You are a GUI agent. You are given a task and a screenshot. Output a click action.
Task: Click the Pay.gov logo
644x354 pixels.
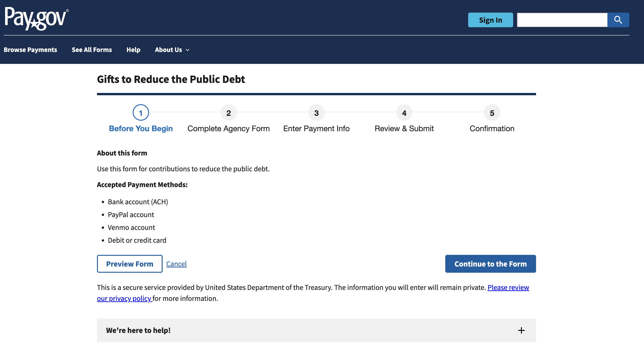point(36,19)
